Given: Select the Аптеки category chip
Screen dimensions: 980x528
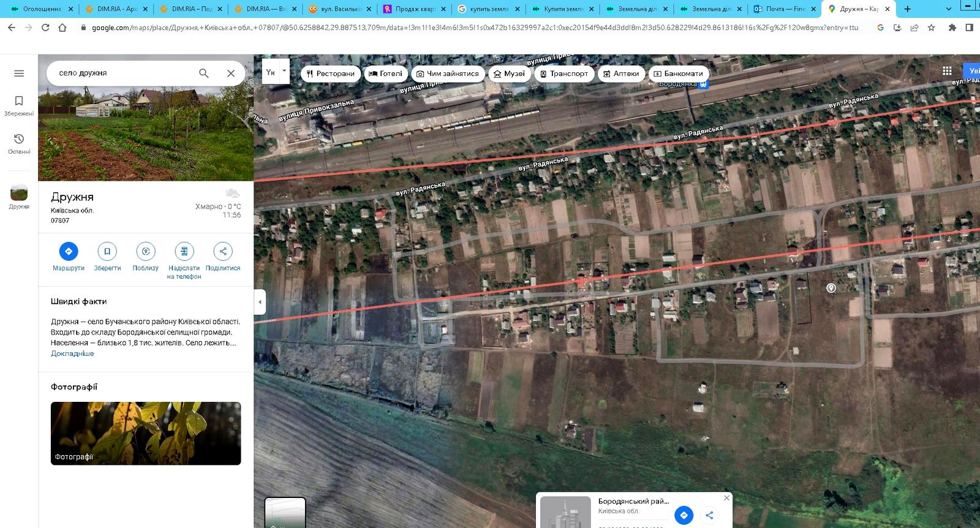Looking at the screenshot, I should (621, 74).
